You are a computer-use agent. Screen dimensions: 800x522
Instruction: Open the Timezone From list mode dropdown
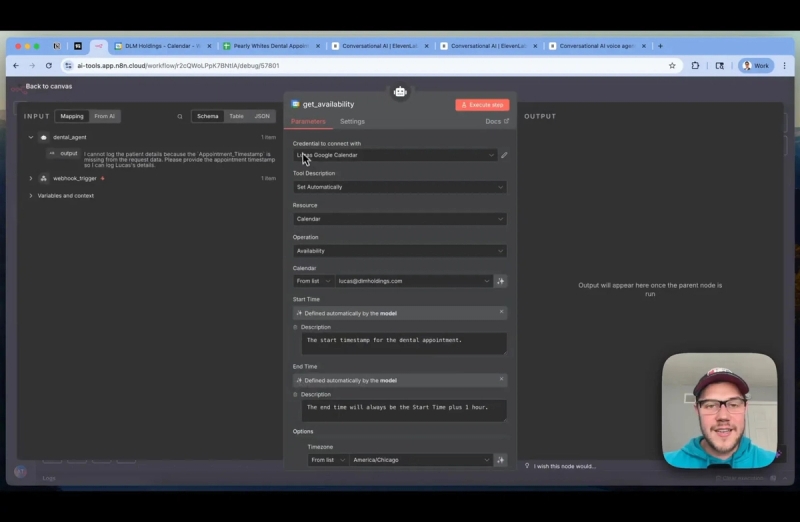(328, 460)
